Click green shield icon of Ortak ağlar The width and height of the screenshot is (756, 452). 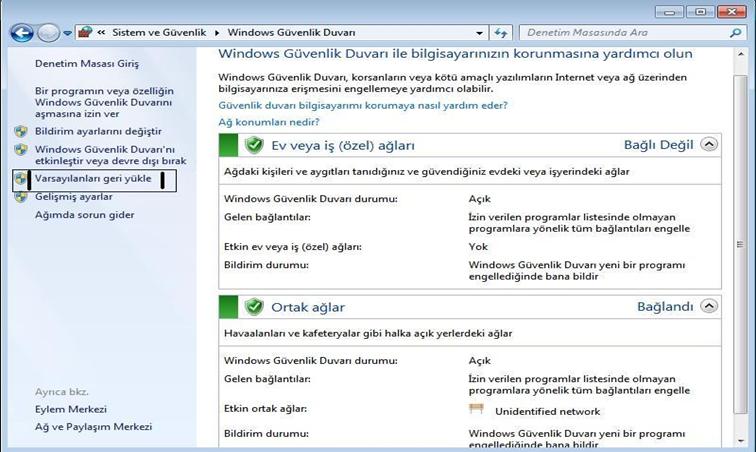coord(254,307)
